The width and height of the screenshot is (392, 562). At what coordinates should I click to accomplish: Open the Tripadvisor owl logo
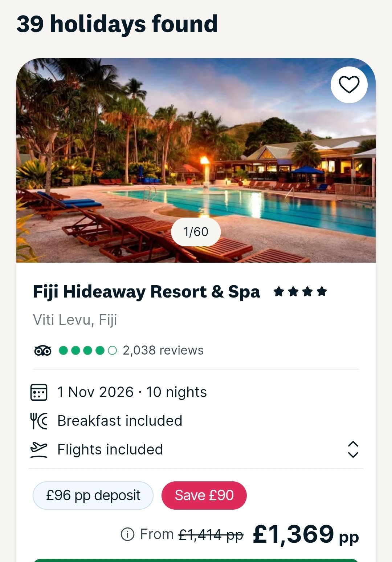click(42, 351)
